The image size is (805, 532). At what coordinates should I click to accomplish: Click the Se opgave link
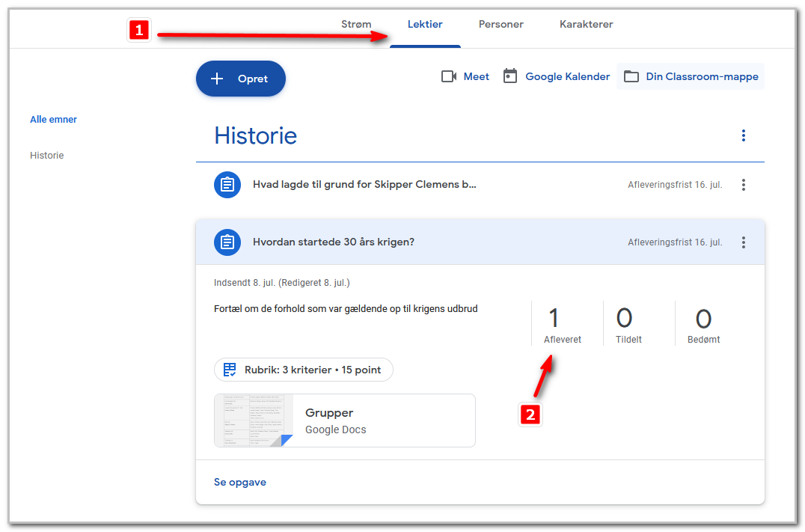coord(240,482)
